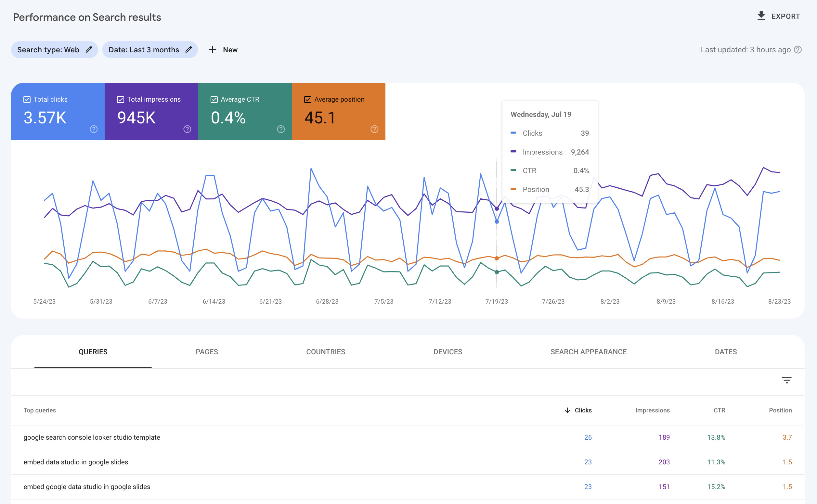Sort by the Clicks column arrow

567,410
